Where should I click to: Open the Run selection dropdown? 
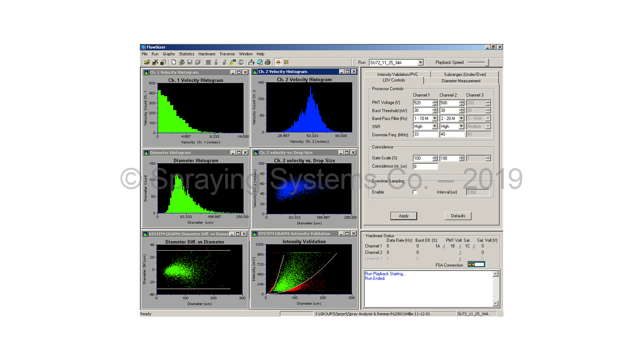coord(420,63)
